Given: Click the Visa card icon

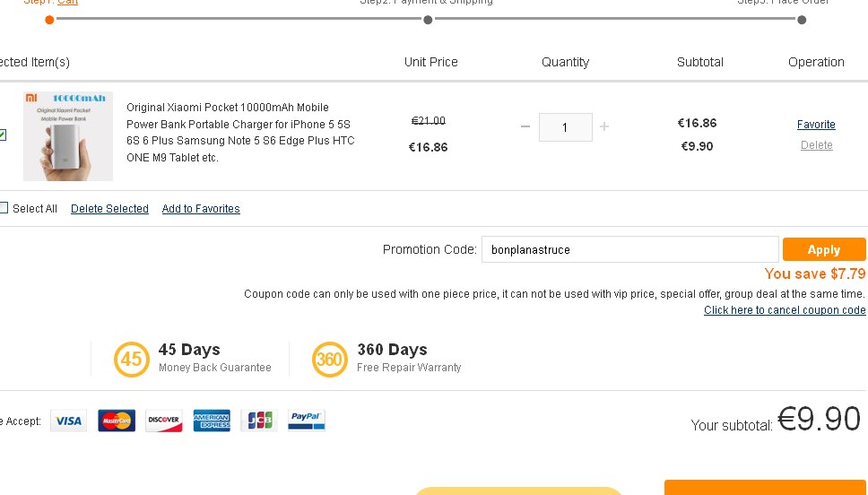Looking at the screenshot, I should 68,421.
